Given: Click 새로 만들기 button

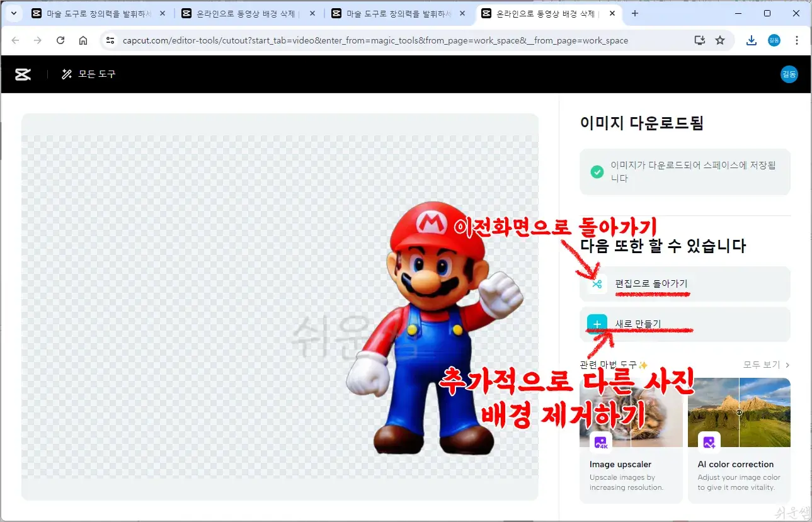Looking at the screenshot, I should [685, 324].
